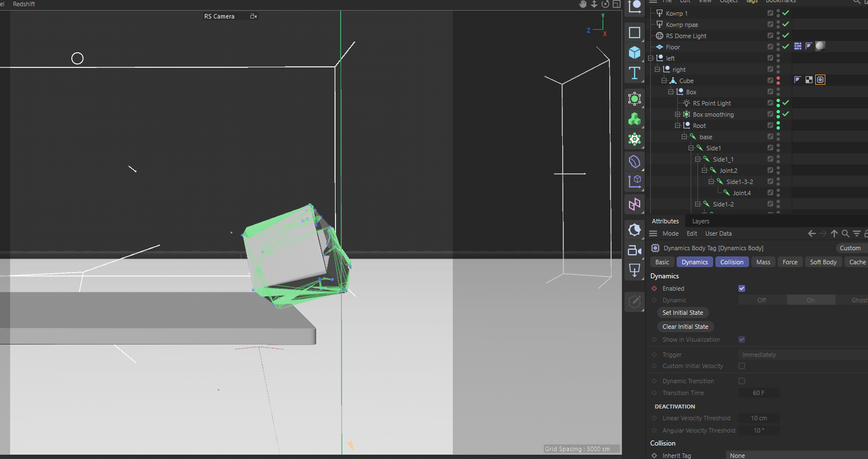Expand the Box smoothing object
This screenshot has height=459, width=868.
pos(678,114)
